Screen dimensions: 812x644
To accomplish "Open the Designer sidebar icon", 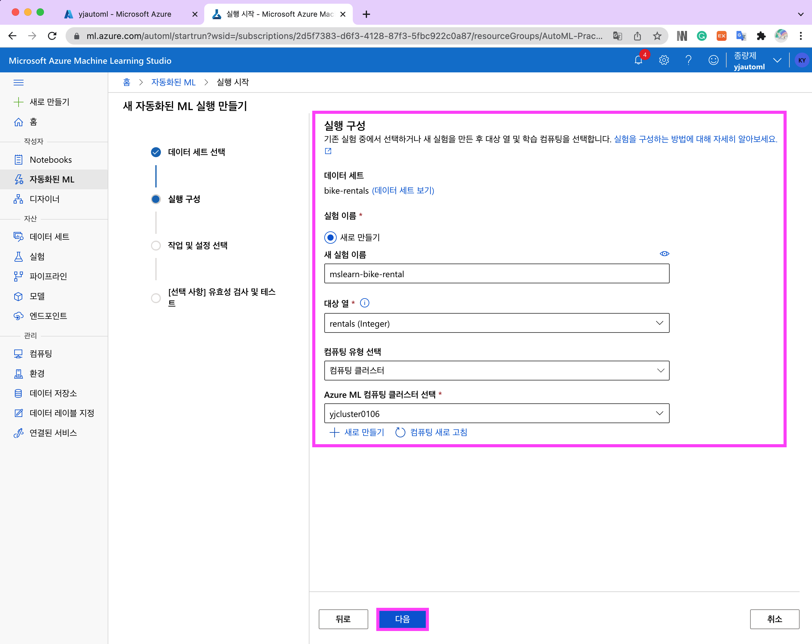I will point(18,199).
